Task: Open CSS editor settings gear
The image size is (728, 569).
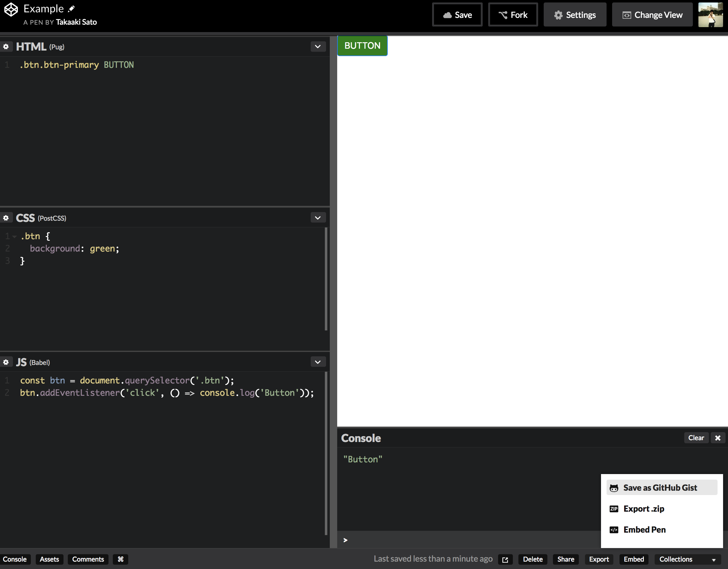Action: (6, 218)
